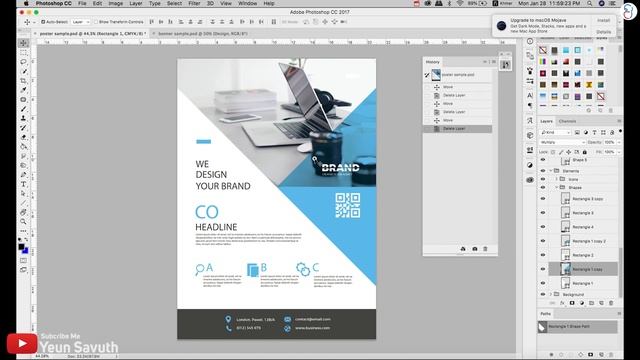The height and width of the screenshot is (360, 640).
Task: Collapse the Elements layer group
Action: (x=551, y=171)
